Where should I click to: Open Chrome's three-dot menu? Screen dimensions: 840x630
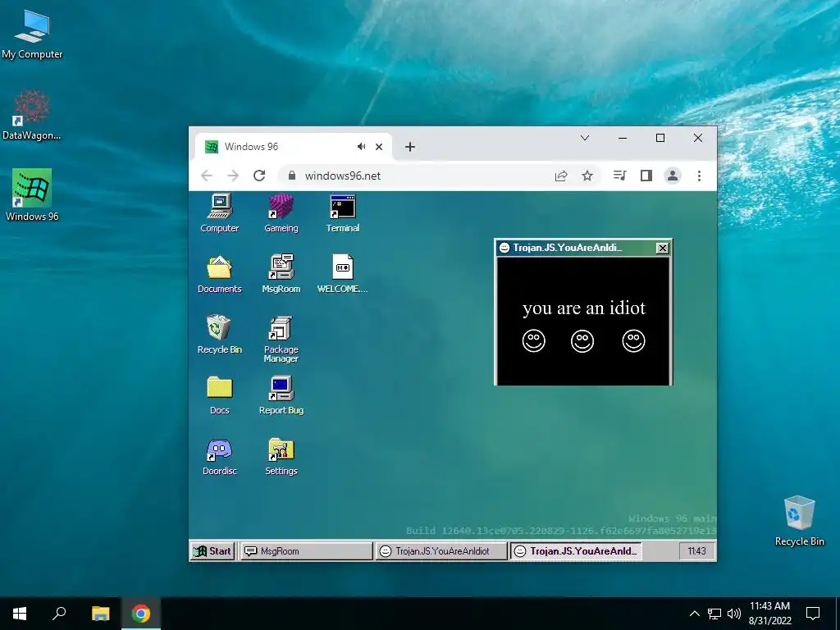(699, 176)
